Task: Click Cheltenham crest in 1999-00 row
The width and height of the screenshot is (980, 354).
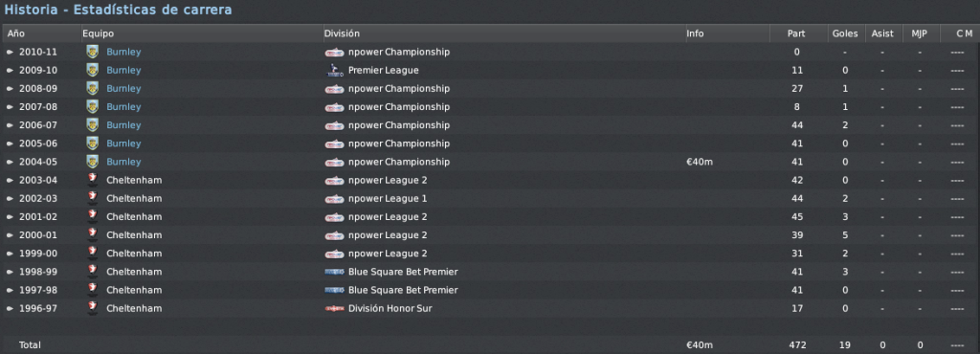Action: coord(93,253)
